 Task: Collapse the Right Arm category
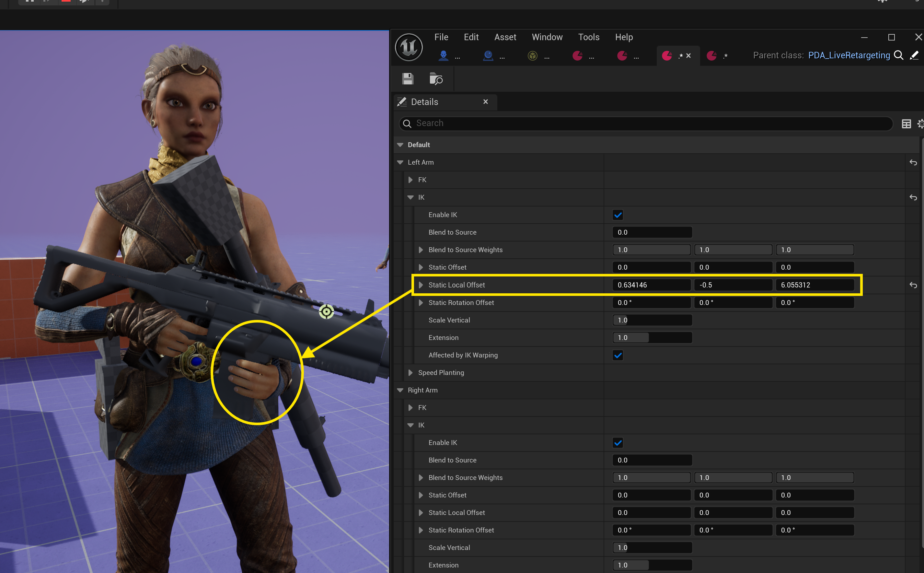[x=400, y=390]
